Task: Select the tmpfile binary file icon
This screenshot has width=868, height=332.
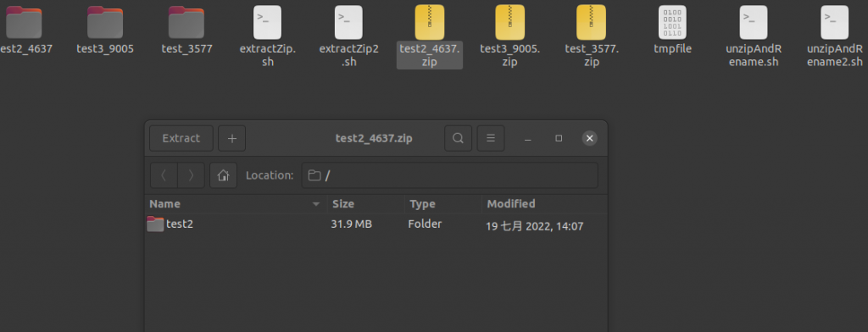Action: click(x=672, y=23)
